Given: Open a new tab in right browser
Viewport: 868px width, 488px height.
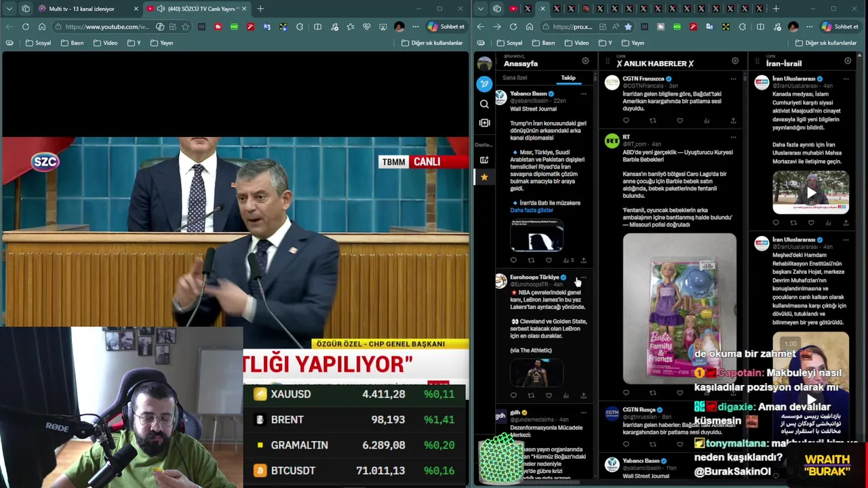Looking at the screenshot, I should click(776, 9).
